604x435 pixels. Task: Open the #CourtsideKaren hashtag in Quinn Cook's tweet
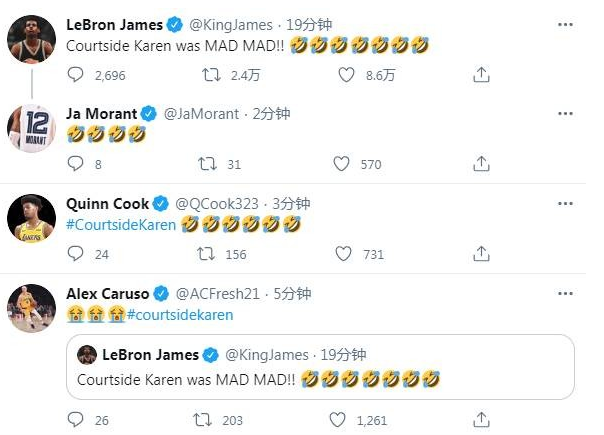[x=121, y=225]
